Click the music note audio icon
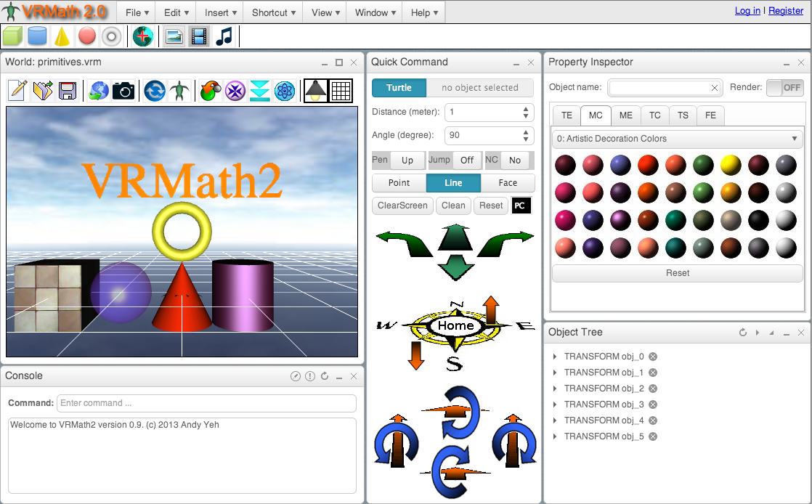Screen dimensions: 812x504 (224, 36)
